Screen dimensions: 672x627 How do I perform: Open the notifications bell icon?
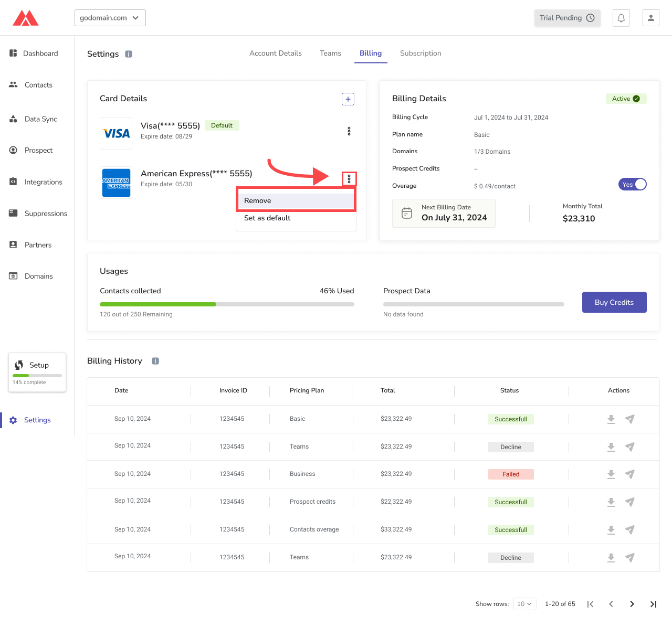pyautogui.click(x=621, y=18)
